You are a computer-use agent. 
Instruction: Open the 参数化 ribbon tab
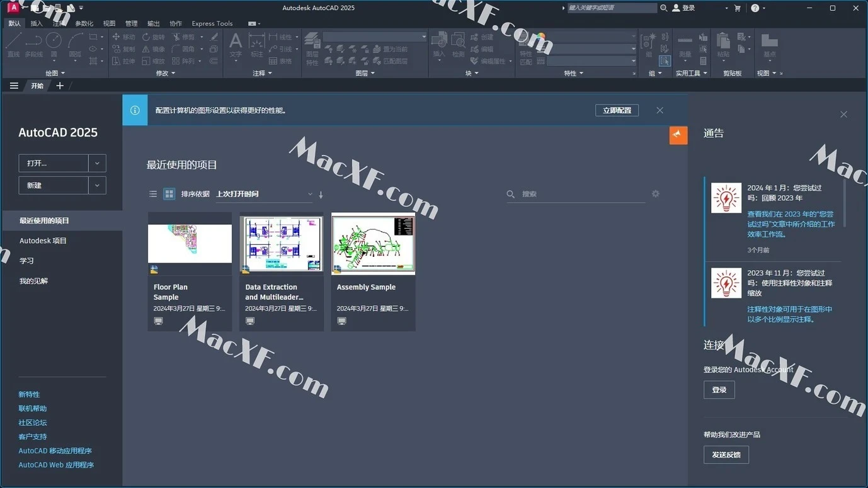pos(84,23)
